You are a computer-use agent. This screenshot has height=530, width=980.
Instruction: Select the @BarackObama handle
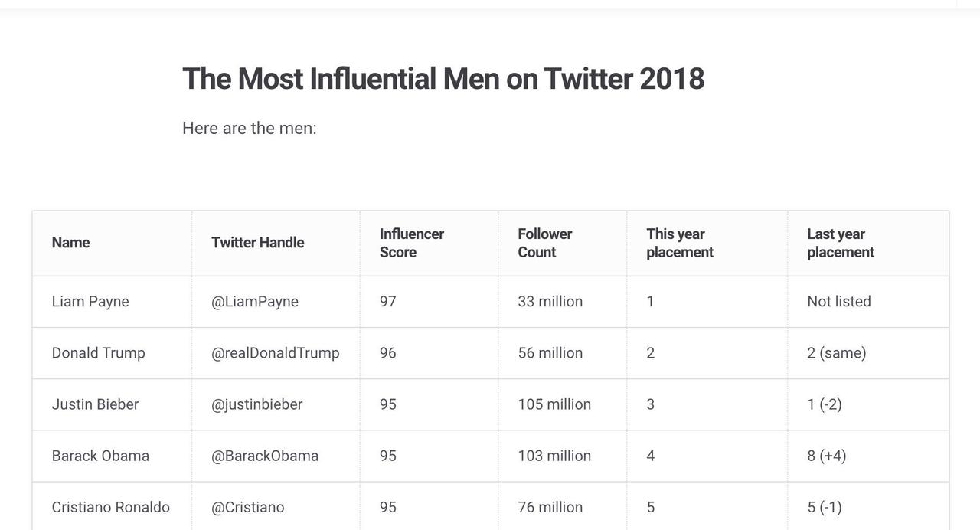[264, 456]
